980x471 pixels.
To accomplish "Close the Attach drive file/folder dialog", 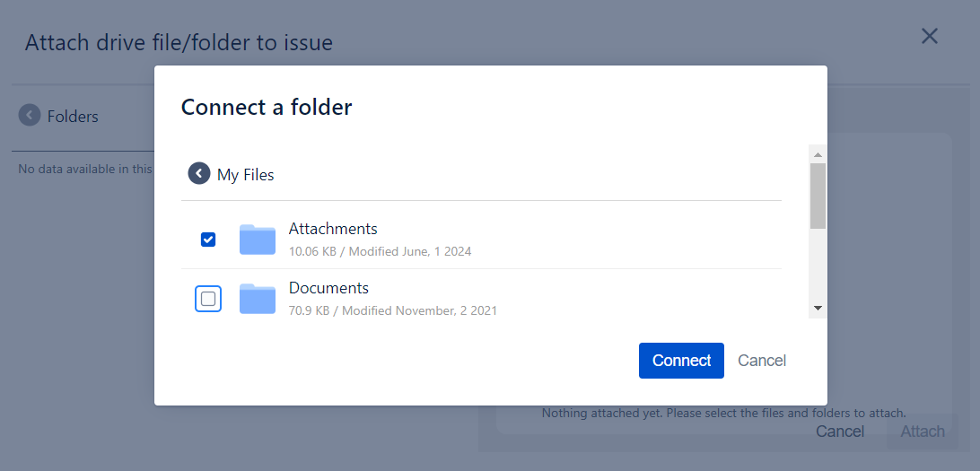I will (930, 36).
